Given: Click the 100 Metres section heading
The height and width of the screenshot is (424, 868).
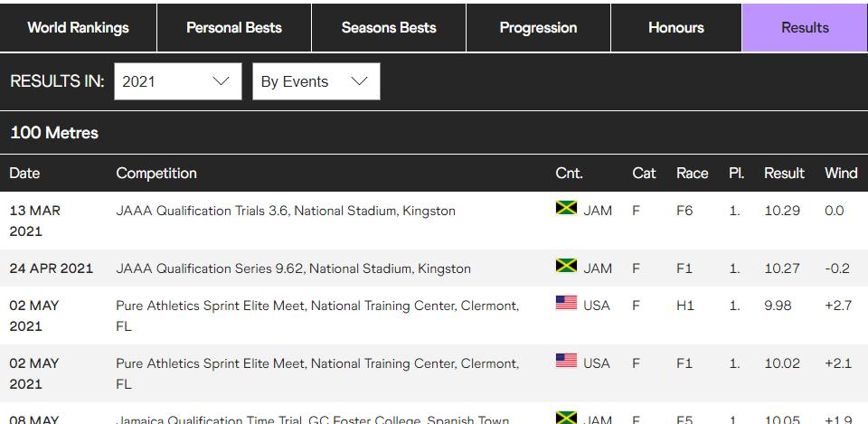Looking at the screenshot, I should tap(54, 133).
